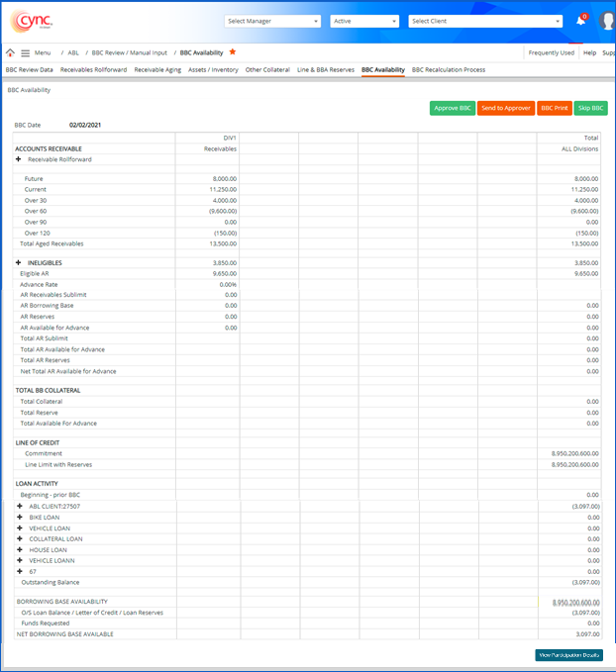616x672 pixels.
Task: Expand the Receivable Rollforward row
Action: point(19,158)
